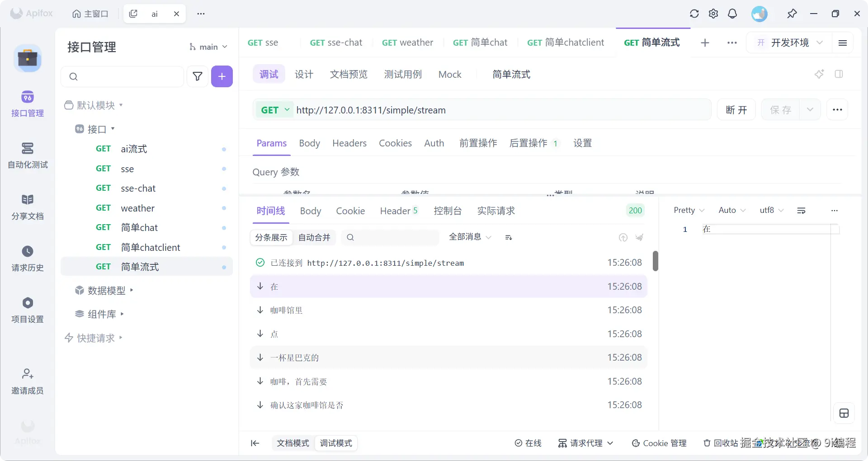The width and height of the screenshot is (868, 461).
Task: Open the utf8 encoding dropdown
Action: coord(771,210)
